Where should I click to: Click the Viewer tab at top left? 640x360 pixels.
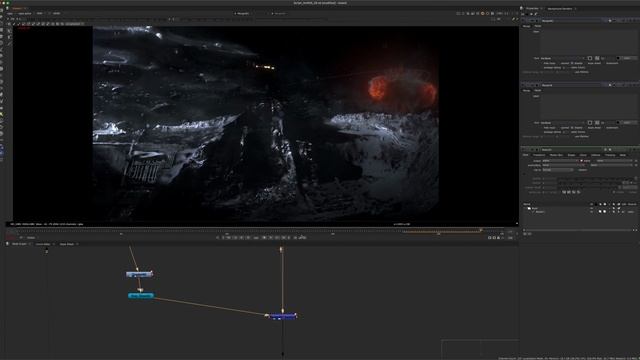(x=18, y=8)
